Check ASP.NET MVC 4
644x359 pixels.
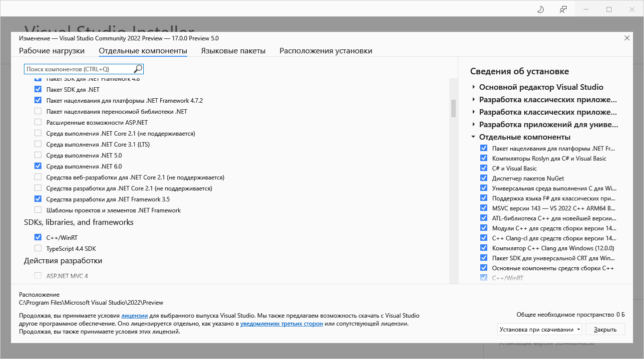pos(38,275)
